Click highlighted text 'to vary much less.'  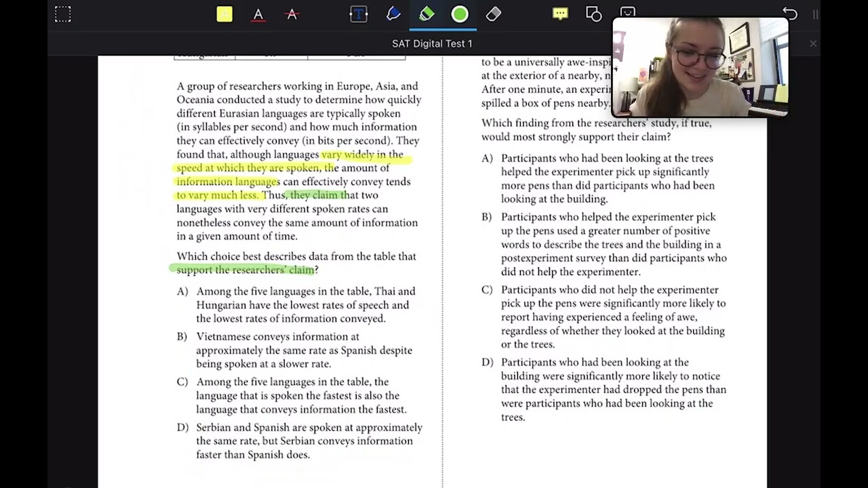tap(218, 195)
